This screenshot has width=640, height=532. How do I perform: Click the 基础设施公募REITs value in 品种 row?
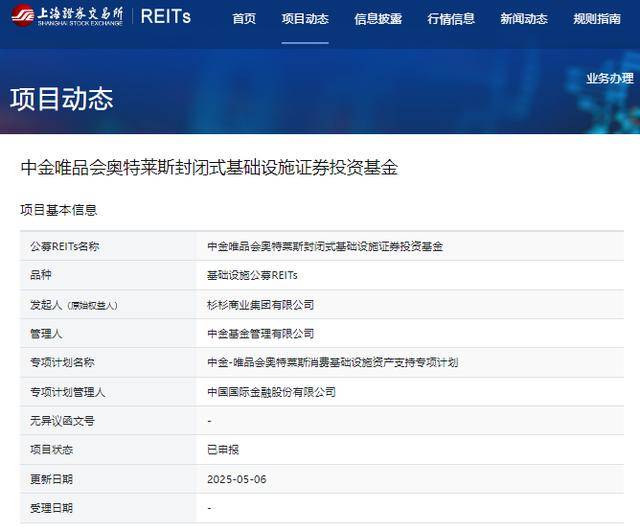click(x=252, y=275)
